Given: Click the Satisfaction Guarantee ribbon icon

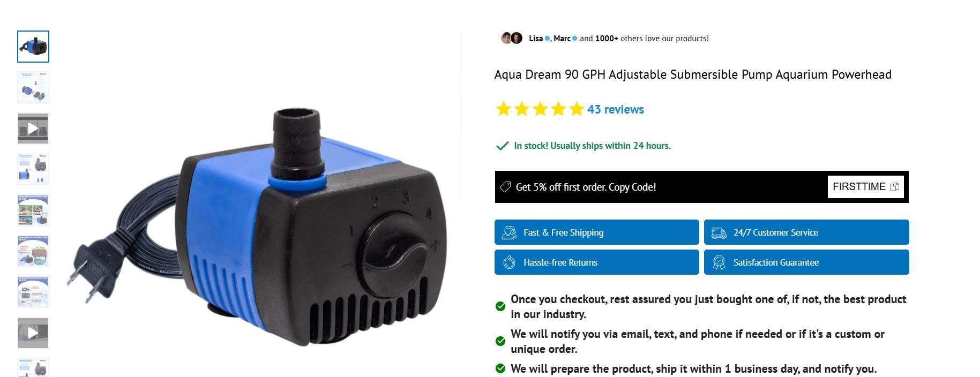Looking at the screenshot, I should tap(719, 262).
